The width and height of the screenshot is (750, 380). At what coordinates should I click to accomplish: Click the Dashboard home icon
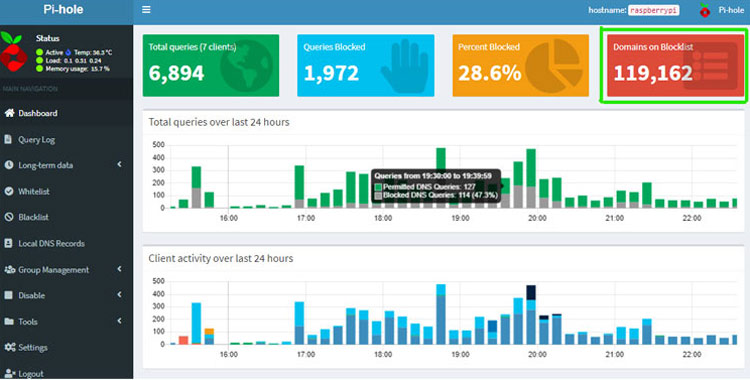pyautogui.click(x=9, y=113)
